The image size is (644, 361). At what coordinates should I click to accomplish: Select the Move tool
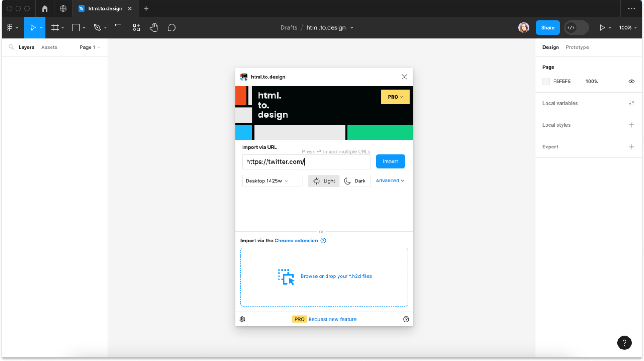click(x=33, y=27)
